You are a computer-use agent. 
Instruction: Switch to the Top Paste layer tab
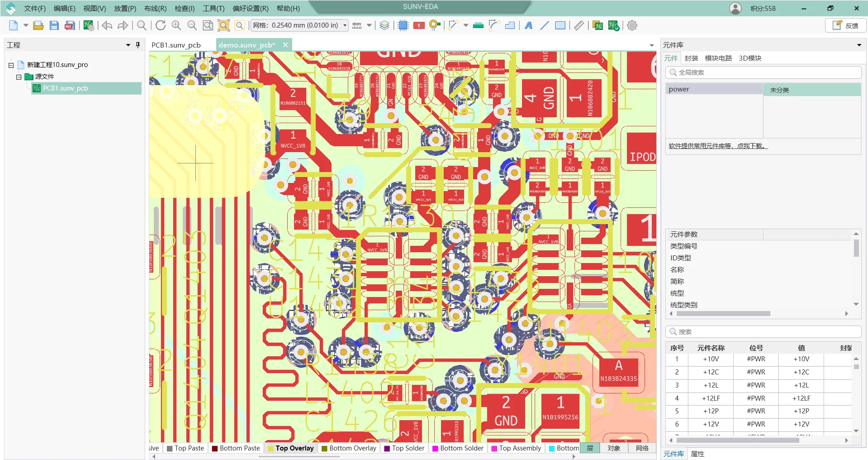pyautogui.click(x=189, y=448)
